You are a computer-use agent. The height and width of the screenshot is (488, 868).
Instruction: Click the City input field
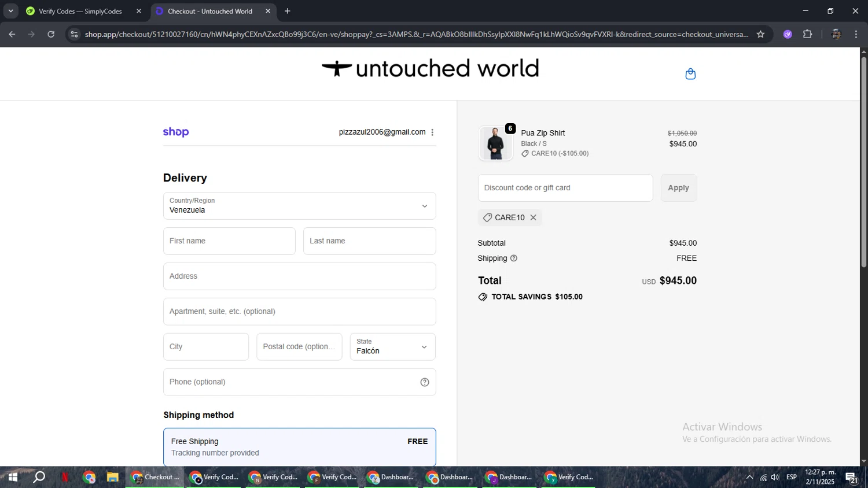click(206, 347)
